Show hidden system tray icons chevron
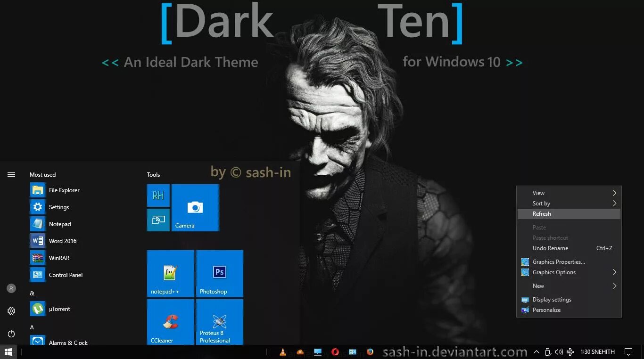Image resolution: width=644 pixels, height=359 pixels. [x=537, y=352]
